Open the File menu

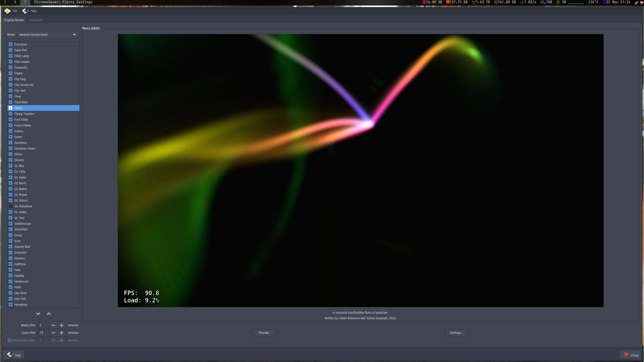tap(15, 11)
